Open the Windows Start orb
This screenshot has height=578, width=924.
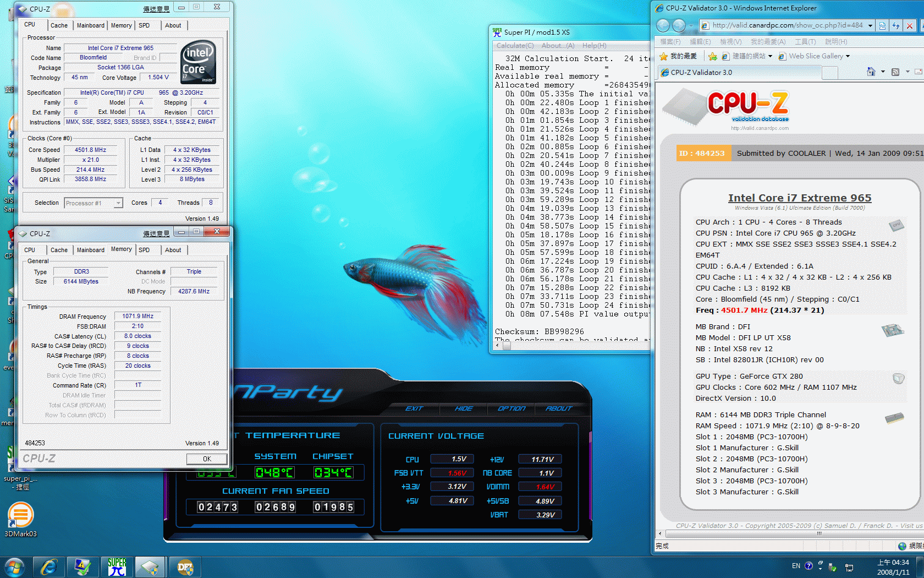pyautogui.click(x=14, y=567)
